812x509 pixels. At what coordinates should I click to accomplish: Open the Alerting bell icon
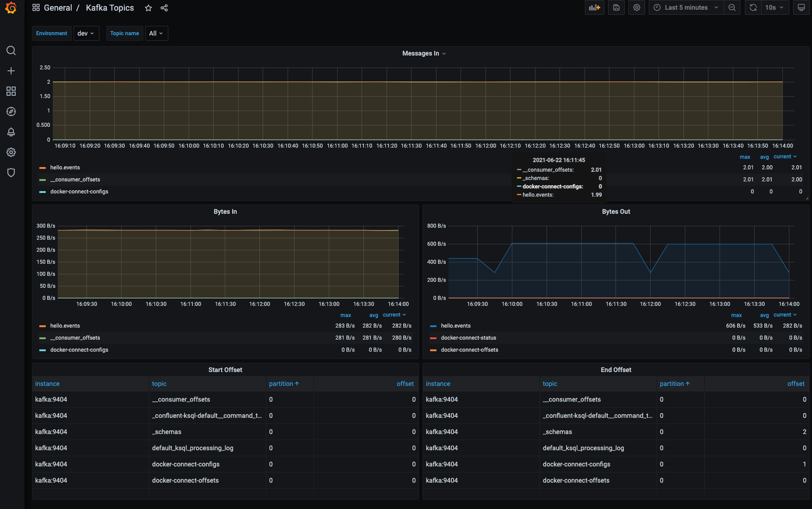click(11, 132)
